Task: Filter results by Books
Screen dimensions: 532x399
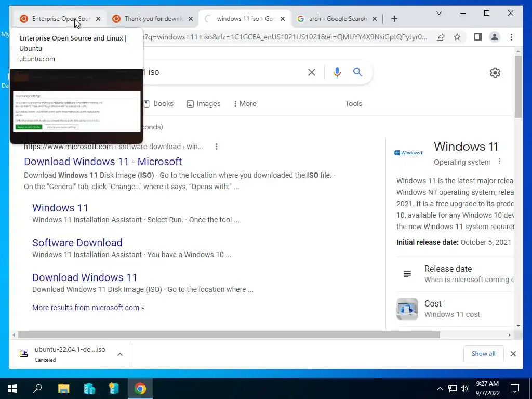Action: tap(158, 104)
